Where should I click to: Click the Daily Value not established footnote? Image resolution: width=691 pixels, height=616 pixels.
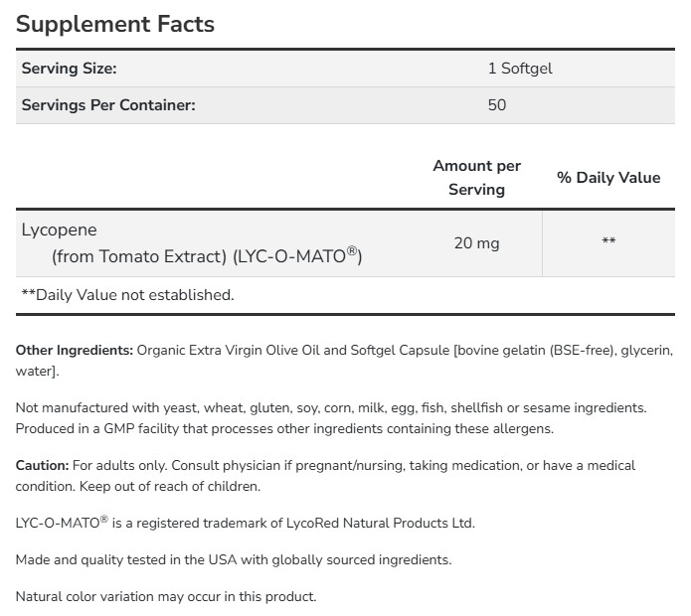pos(127,294)
